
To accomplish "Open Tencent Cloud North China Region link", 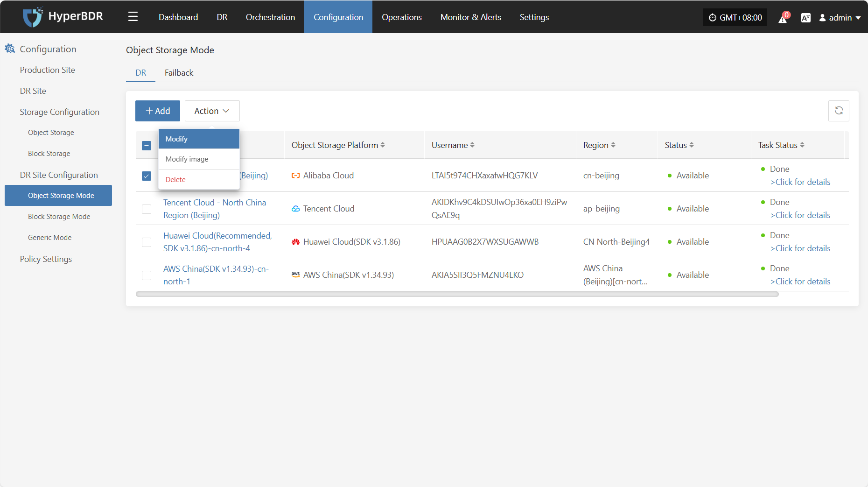I will (x=215, y=209).
